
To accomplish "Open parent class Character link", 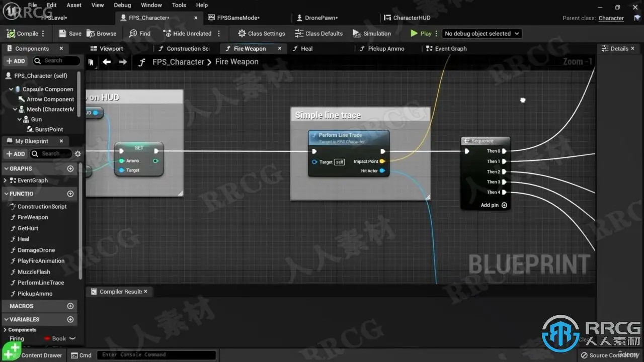I will pyautogui.click(x=611, y=18).
